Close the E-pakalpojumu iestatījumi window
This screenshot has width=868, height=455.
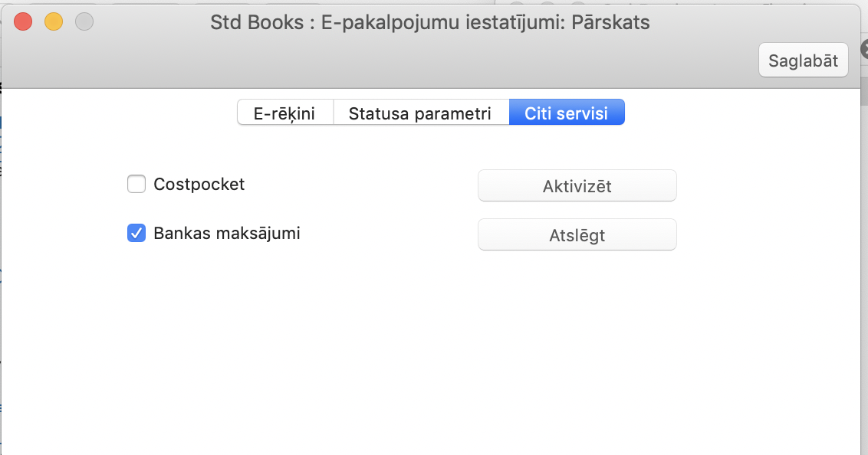click(x=23, y=22)
